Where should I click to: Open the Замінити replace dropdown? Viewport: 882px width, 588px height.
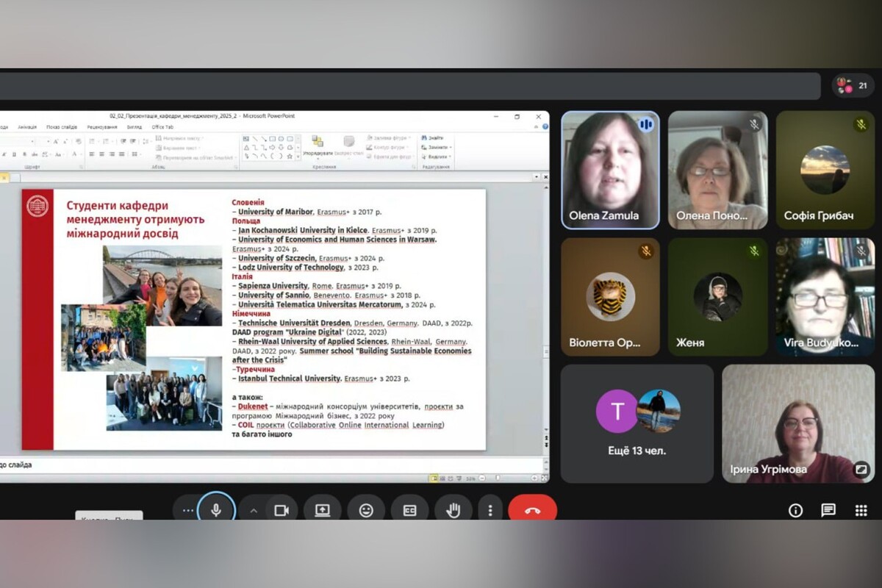click(x=437, y=147)
